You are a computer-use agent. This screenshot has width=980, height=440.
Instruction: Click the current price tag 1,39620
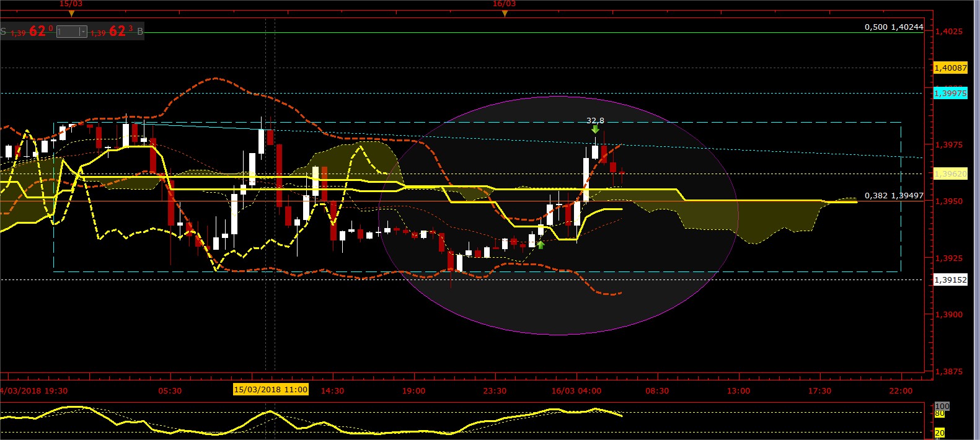950,174
